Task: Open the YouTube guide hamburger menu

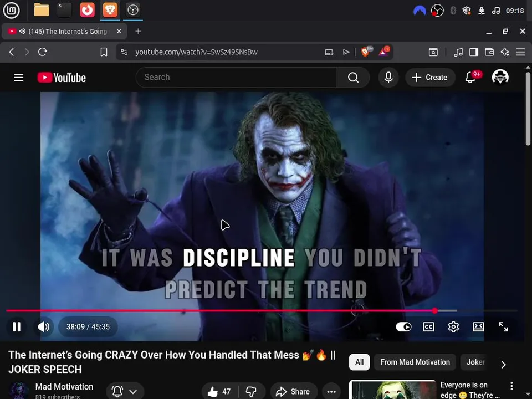Action: (19, 78)
